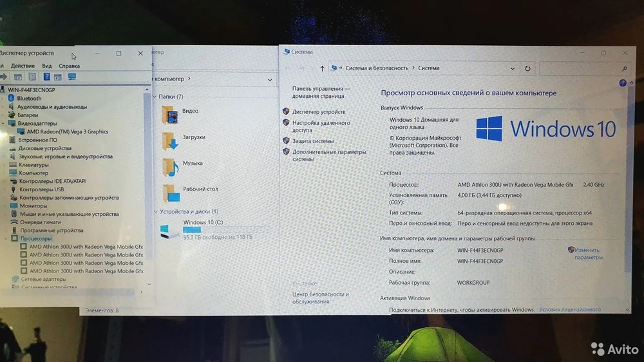Select Контроллеры IDE ATA/ATAPI in the tree
Screen dimensions: 644x362
[53, 181]
